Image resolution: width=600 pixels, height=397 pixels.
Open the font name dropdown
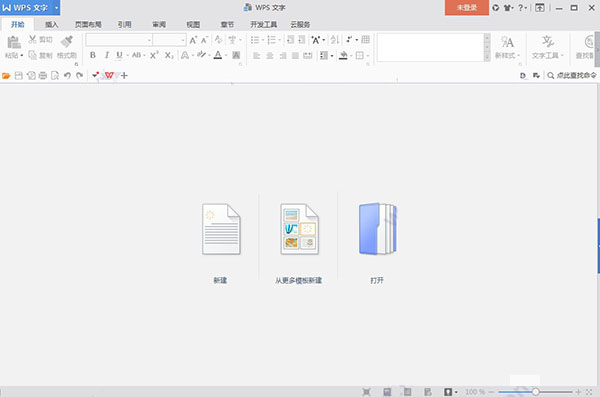pyautogui.click(x=149, y=40)
